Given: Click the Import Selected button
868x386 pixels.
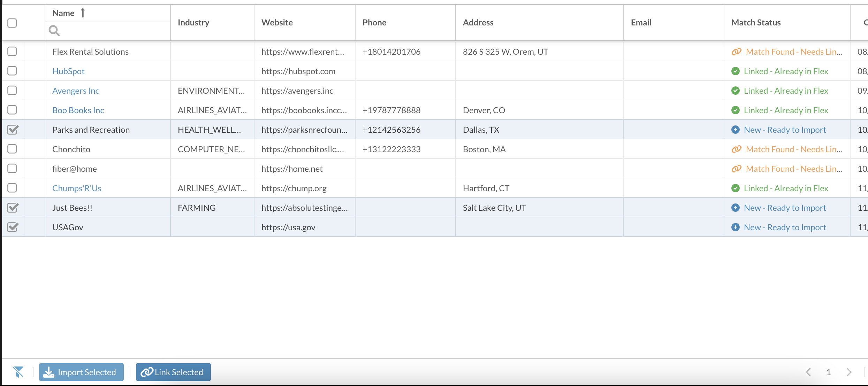Looking at the screenshot, I should click(x=81, y=372).
